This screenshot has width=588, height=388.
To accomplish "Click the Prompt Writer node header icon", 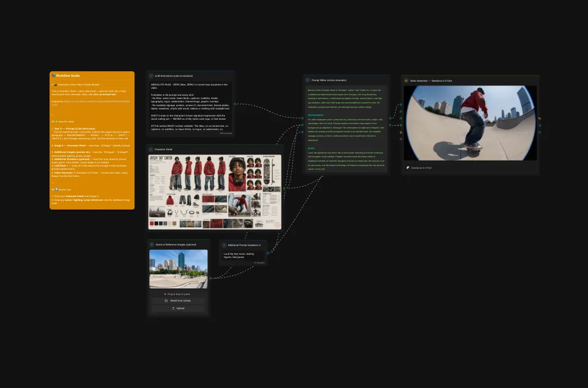I will (308, 80).
